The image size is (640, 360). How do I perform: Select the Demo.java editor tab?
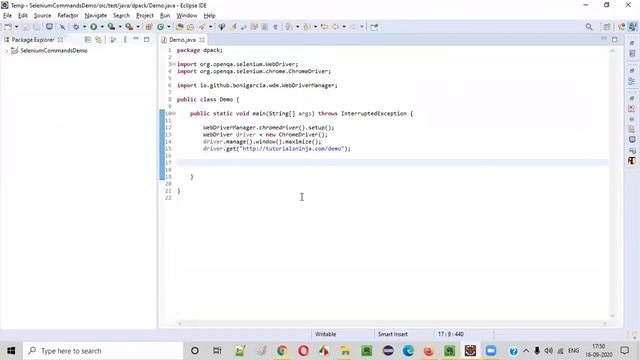coord(182,40)
